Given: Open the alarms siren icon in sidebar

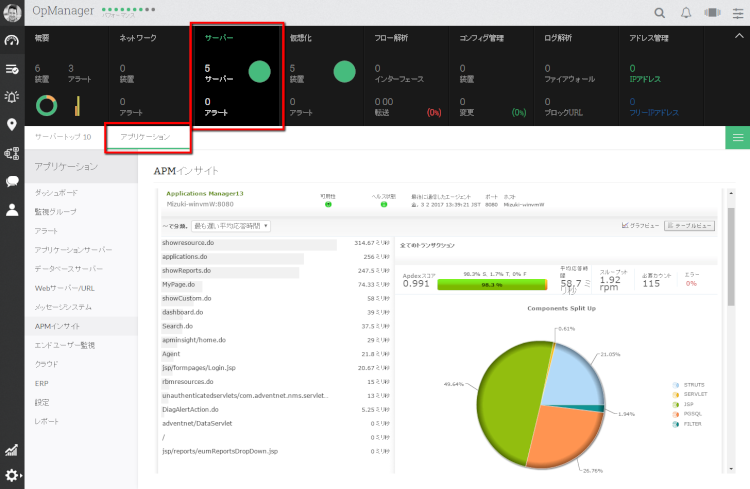Looking at the screenshot, I should click(x=12, y=97).
